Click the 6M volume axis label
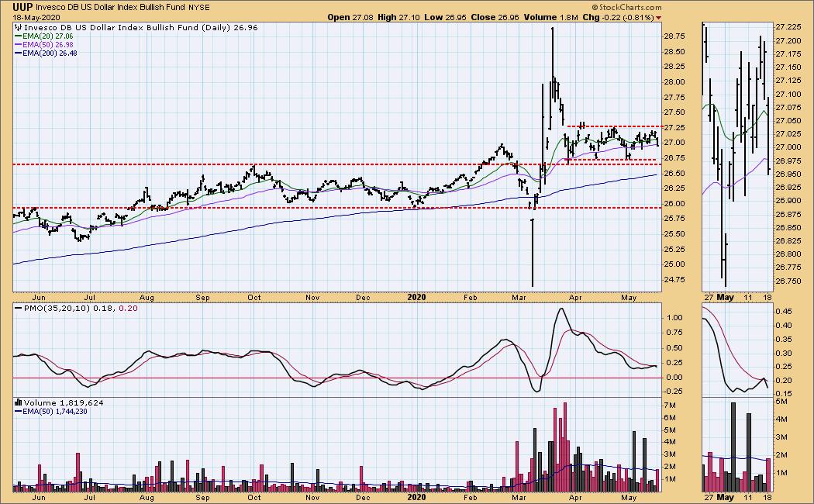 pyautogui.click(x=670, y=418)
